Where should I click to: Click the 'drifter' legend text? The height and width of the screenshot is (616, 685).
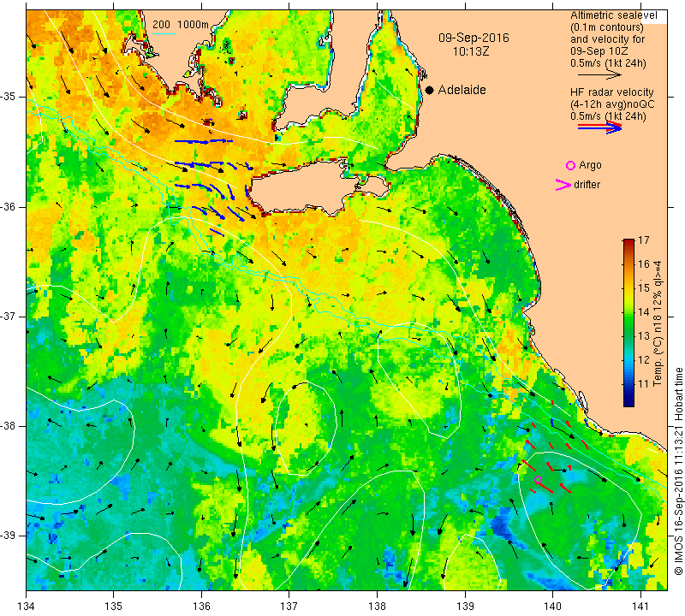[x=587, y=185]
